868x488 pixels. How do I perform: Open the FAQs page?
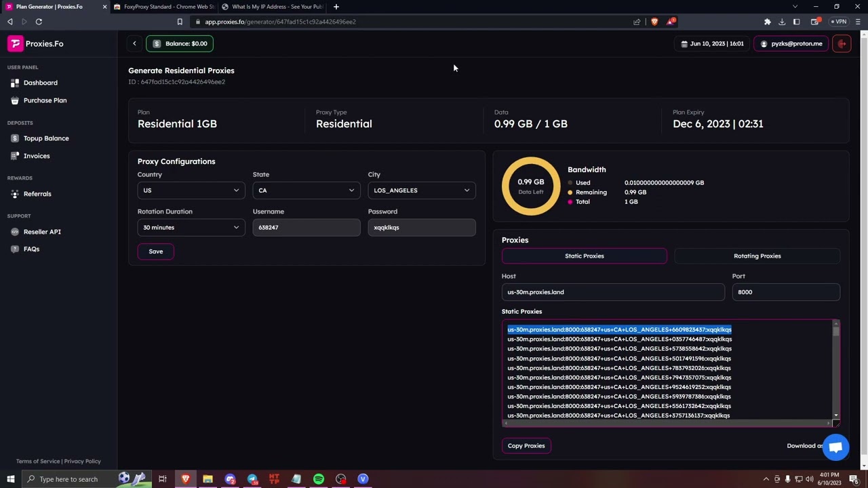[25, 249]
